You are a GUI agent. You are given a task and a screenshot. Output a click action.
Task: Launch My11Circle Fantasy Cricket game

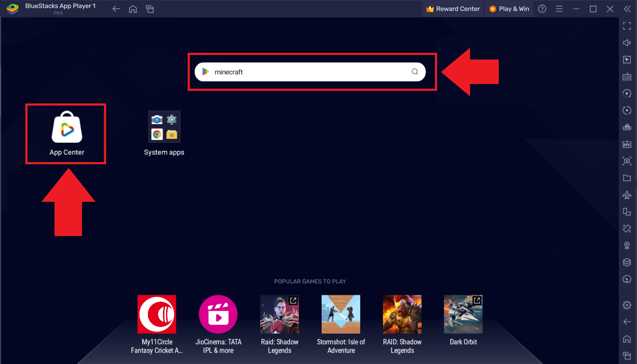(x=157, y=314)
